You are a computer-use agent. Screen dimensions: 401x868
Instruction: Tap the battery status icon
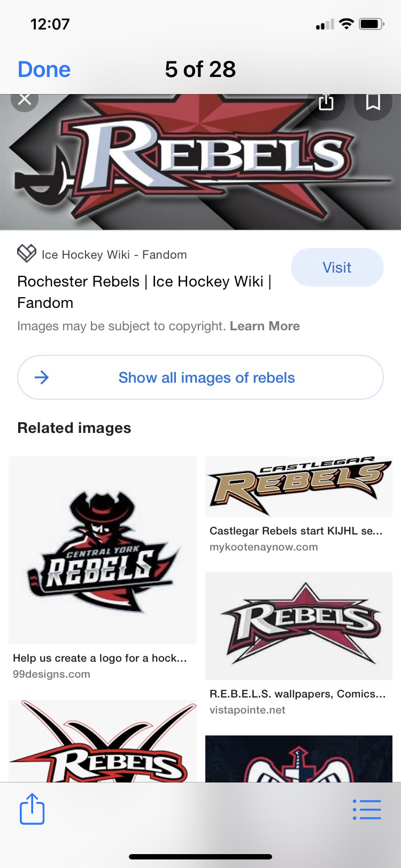point(371,24)
